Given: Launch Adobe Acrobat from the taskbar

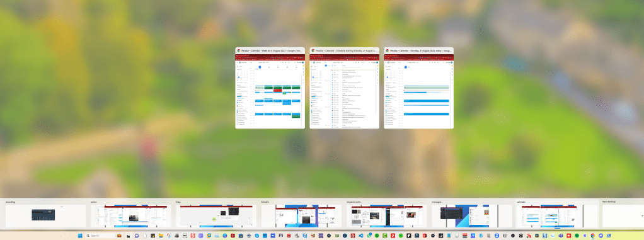Looking at the screenshot, I should pyautogui.click(x=233, y=236).
